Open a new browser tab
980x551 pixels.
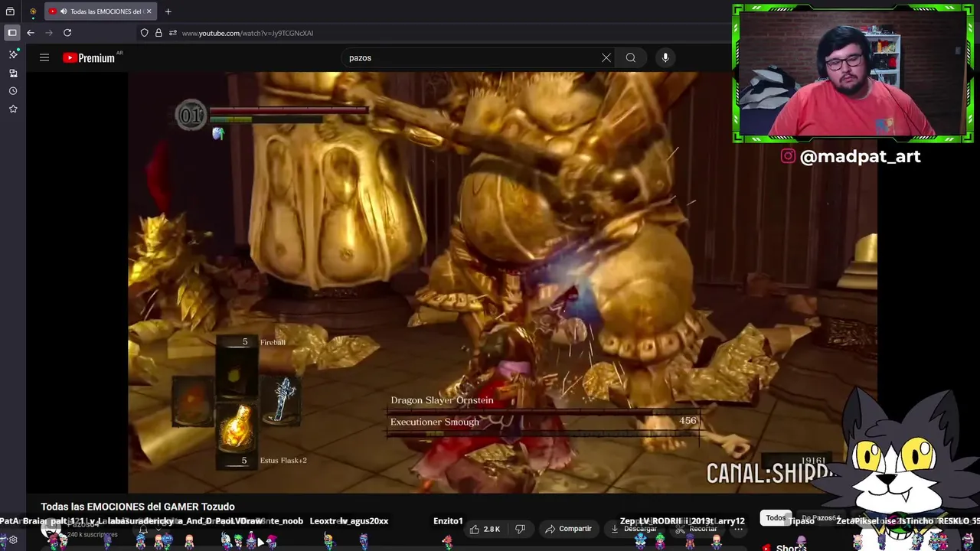pyautogui.click(x=168, y=11)
